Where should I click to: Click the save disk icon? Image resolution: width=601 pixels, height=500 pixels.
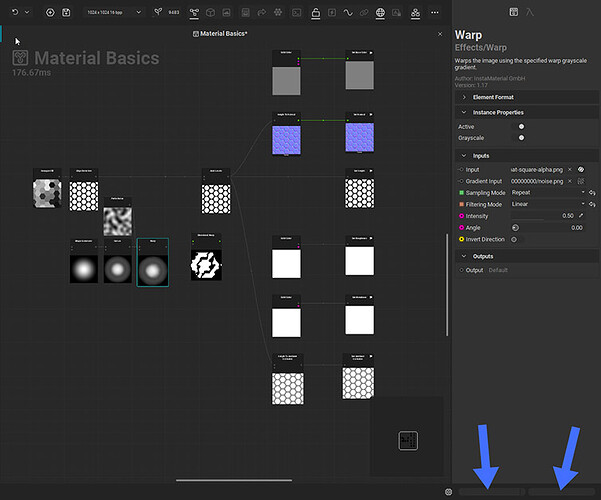[x=66, y=13]
